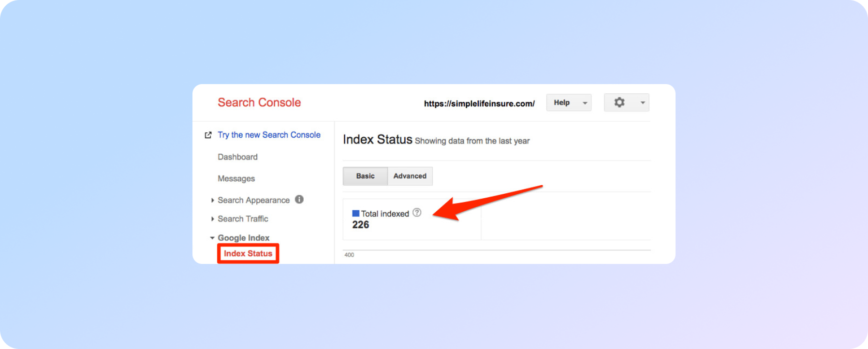Viewport: 868px width, 349px height.
Task: Select Index Status in sidebar
Action: [248, 253]
